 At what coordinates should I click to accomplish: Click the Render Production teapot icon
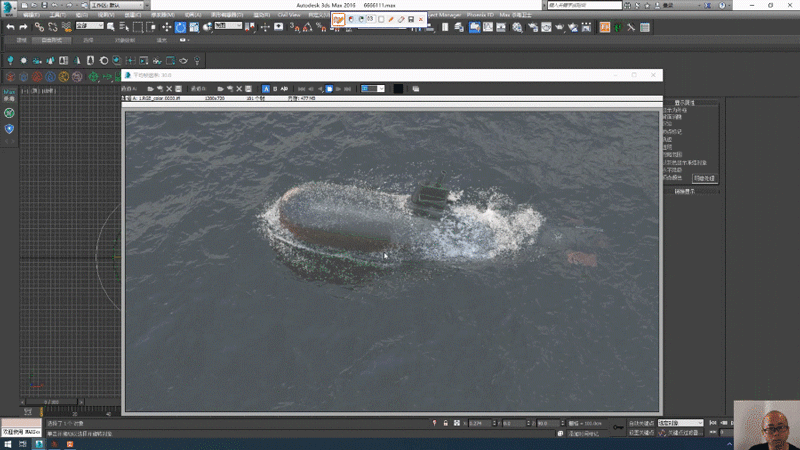pos(560,28)
